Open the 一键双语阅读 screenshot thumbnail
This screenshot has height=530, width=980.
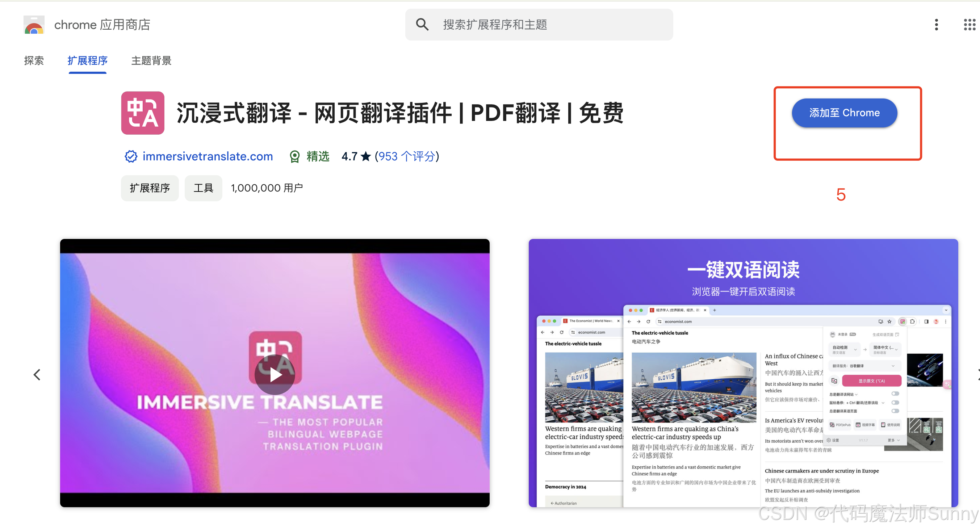point(743,373)
